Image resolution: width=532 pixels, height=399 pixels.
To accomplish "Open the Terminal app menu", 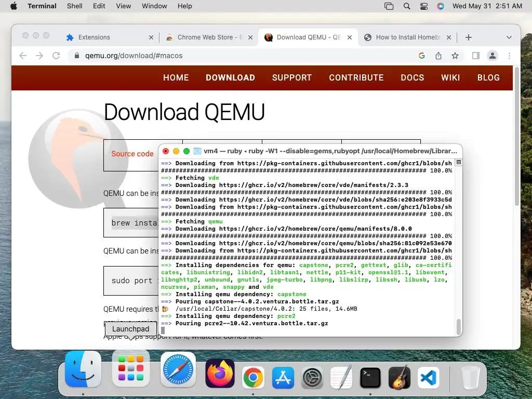I will pos(42,6).
